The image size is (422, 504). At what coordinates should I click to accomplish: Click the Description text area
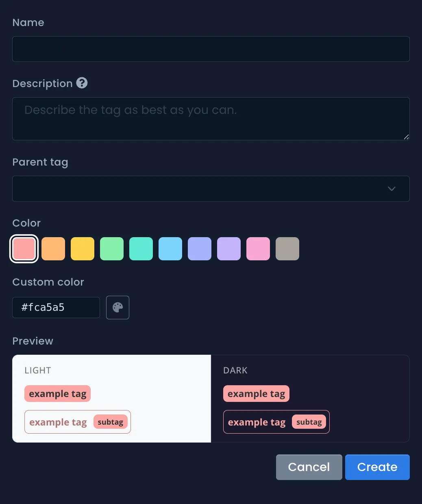211,119
